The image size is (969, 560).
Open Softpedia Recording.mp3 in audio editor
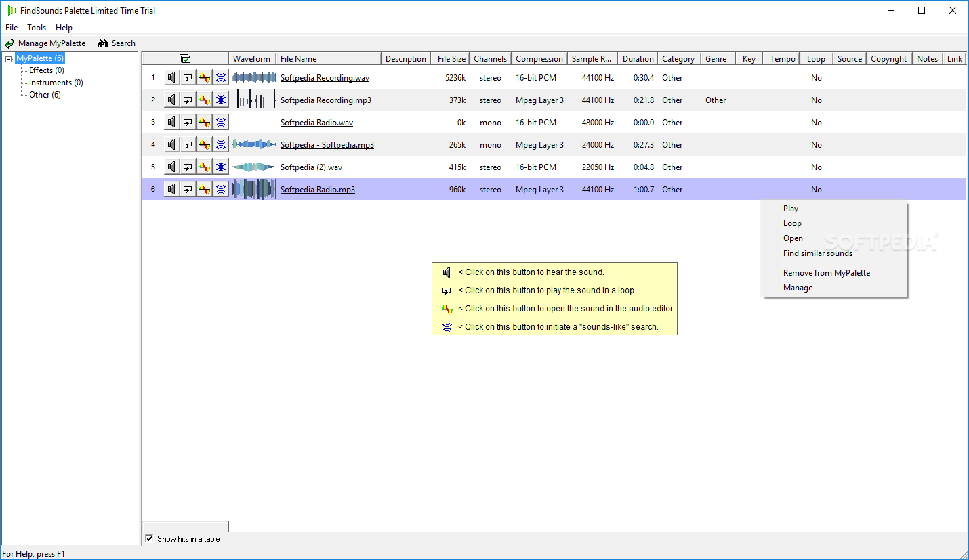point(204,100)
